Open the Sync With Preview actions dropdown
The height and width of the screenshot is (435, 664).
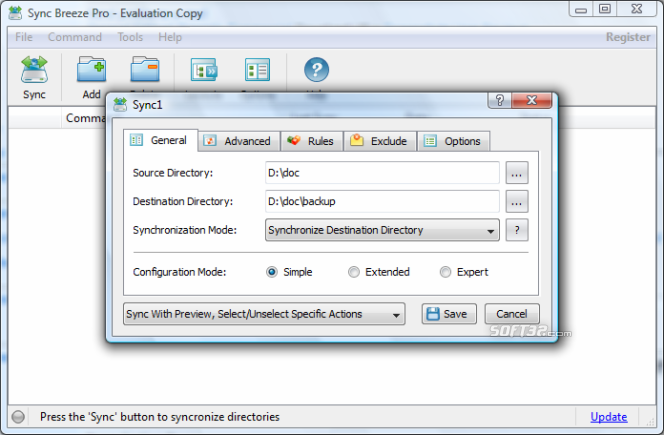264,314
